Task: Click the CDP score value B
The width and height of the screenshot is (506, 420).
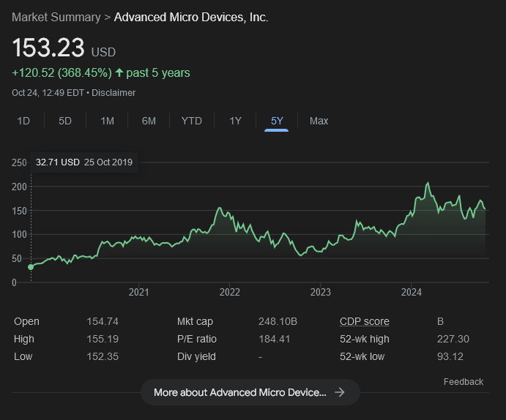Action: (x=440, y=321)
